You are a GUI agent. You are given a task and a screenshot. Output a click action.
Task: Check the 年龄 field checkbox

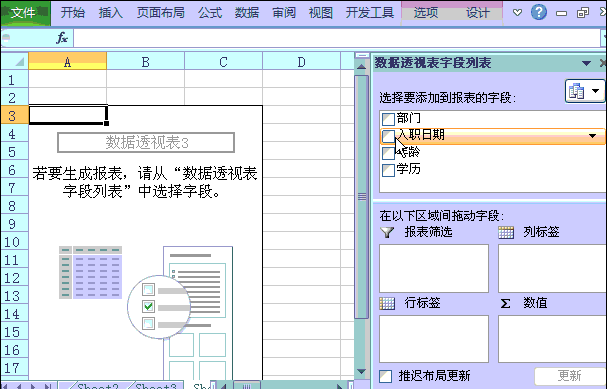coord(388,153)
